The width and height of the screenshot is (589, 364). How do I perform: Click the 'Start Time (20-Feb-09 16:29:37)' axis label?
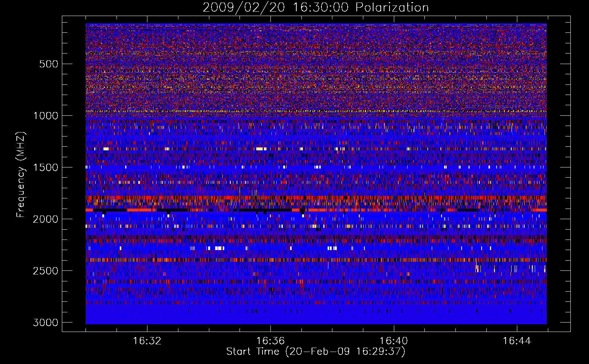[x=316, y=352]
